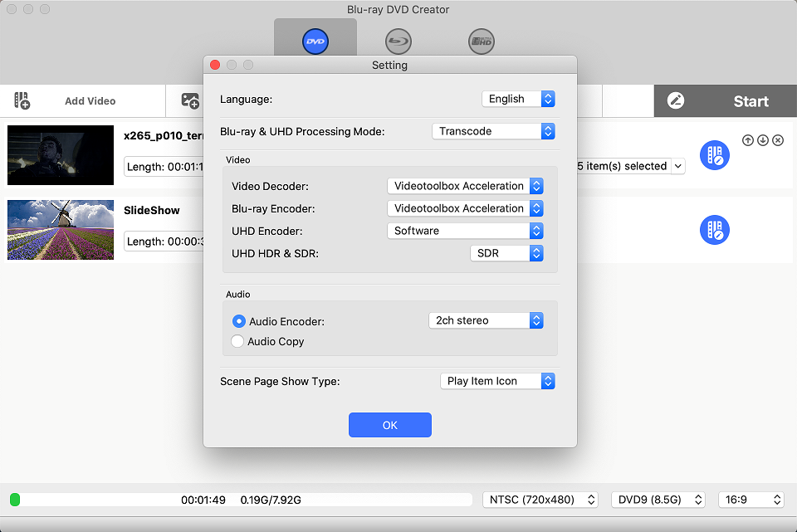
Task: Open the UHD HDR & SDR dropdown
Action: click(x=506, y=253)
